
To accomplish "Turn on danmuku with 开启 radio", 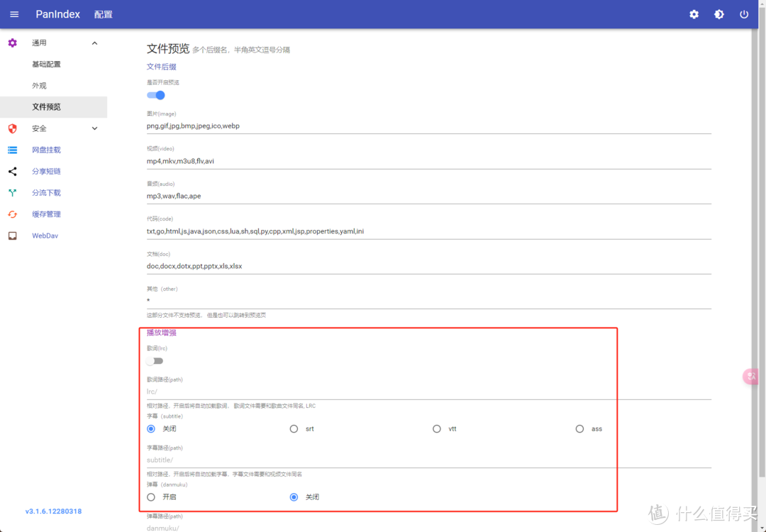I will (x=151, y=497).
